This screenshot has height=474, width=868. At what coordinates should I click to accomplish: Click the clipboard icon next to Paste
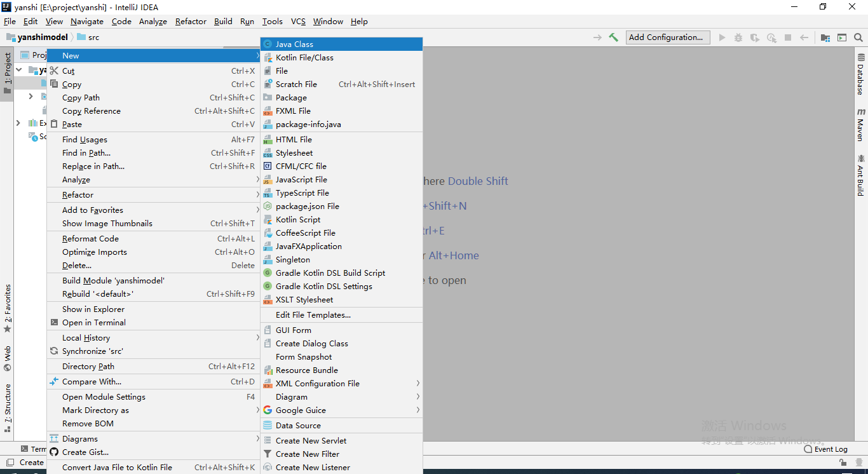[54, 124]
